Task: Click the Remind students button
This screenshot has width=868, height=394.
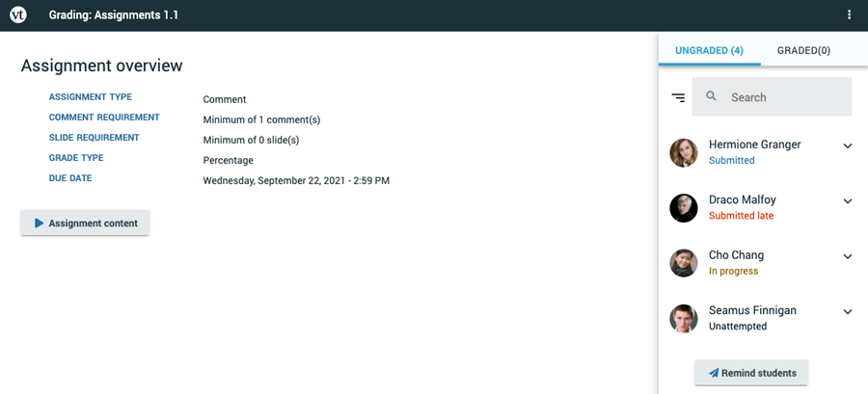Action: coord(751,373)
